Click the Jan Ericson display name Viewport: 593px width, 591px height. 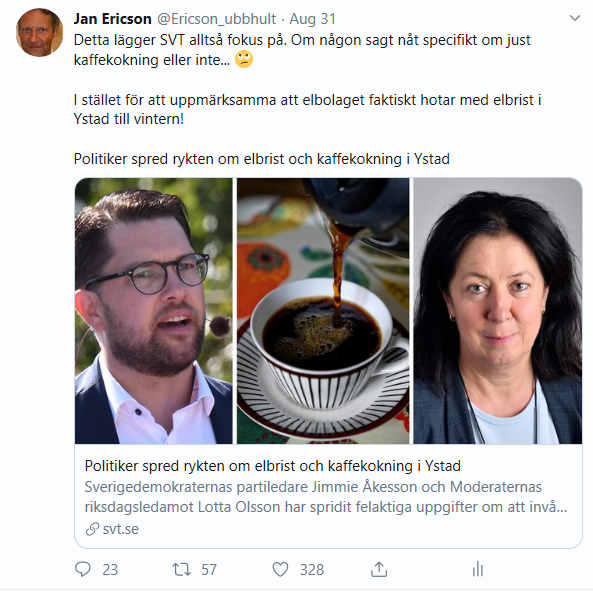(112, 19)
